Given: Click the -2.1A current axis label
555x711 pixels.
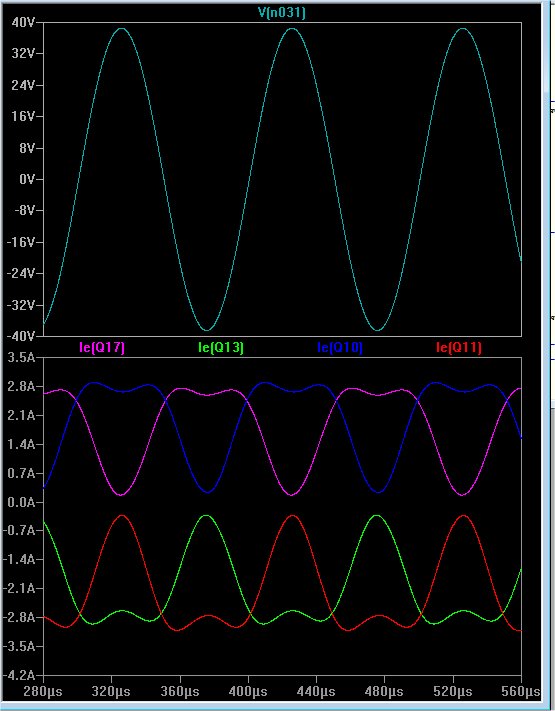Looking at the screenshot, I should [19, 589].
